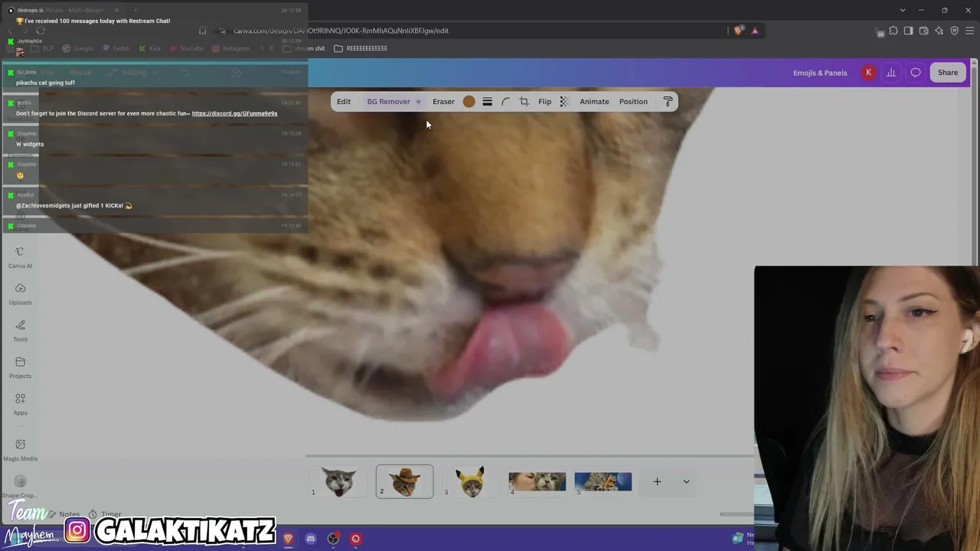Open the Kick bookmark
980x551 pixels.
coord(150,48)
